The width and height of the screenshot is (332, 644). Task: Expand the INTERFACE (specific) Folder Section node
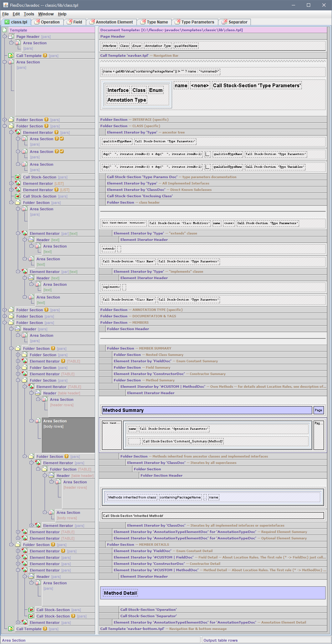tap(5, 120)
